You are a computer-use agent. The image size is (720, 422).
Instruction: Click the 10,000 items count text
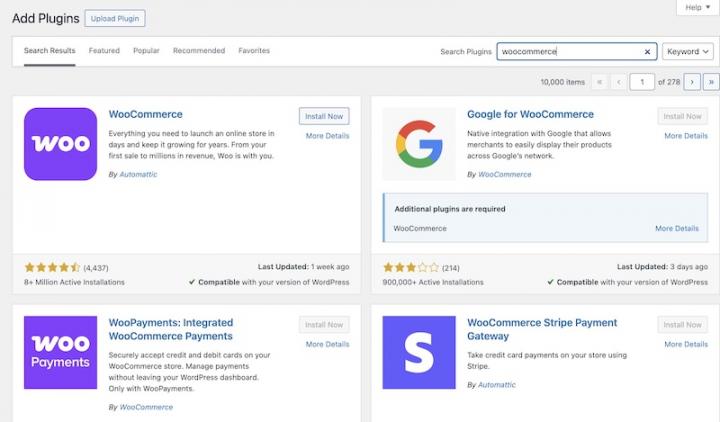point(562,82)
